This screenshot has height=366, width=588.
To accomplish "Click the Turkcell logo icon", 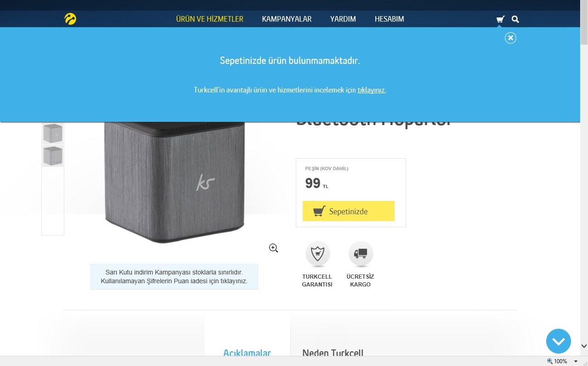I will [70, 19].
